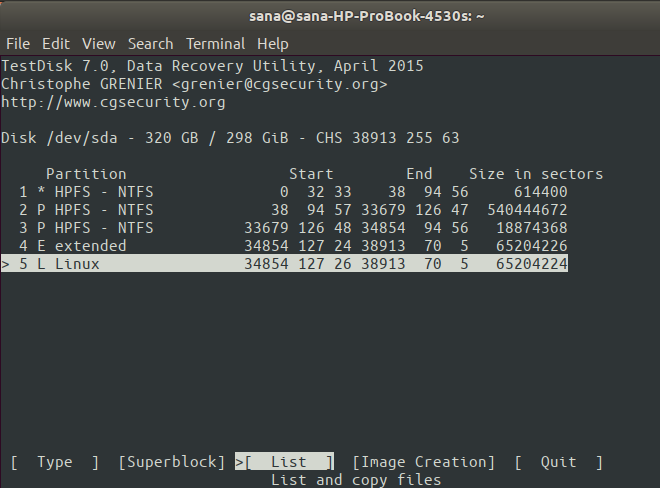Open the Help menu
660x488 pixels.
pos(273,44)
